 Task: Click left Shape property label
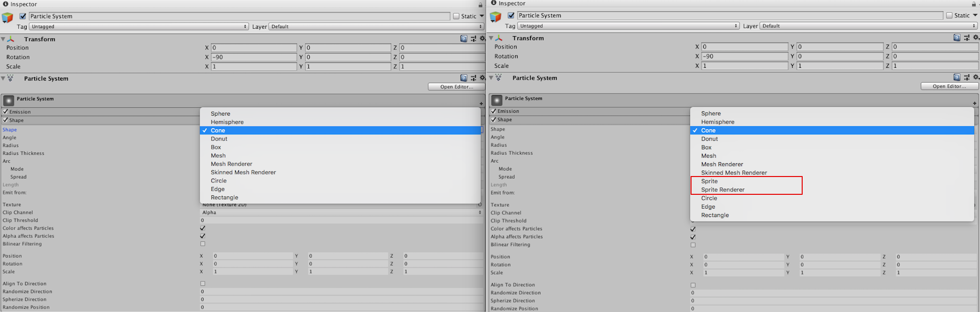[9, 130]
